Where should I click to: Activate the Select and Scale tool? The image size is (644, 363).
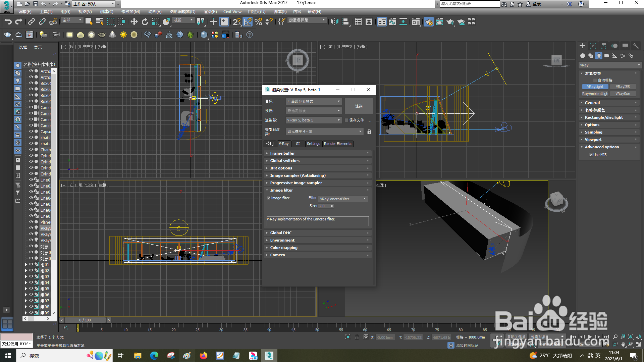[155, 22]
